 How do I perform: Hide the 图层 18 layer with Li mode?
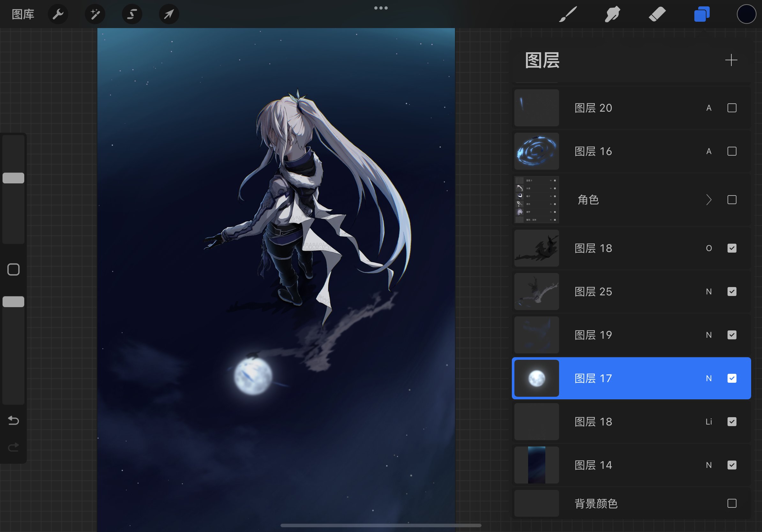click(732, 422)
